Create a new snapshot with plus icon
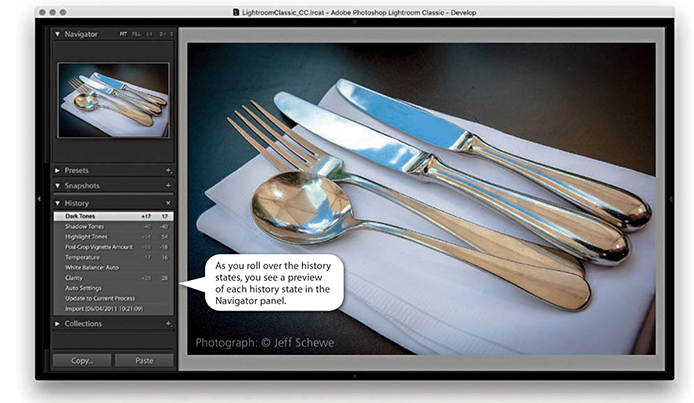This screenshot has height=403, width=694. (x=168, y=186)
